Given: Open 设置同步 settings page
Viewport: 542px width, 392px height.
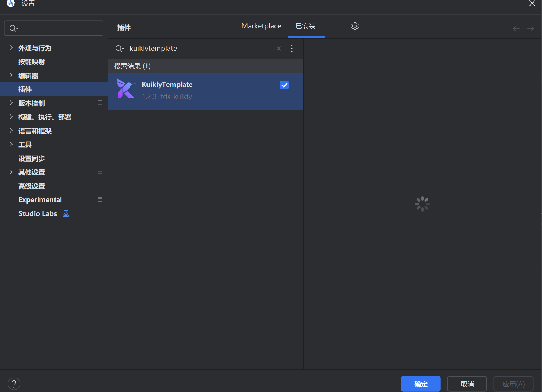Looking at the screenshot, I should [32, 159].
